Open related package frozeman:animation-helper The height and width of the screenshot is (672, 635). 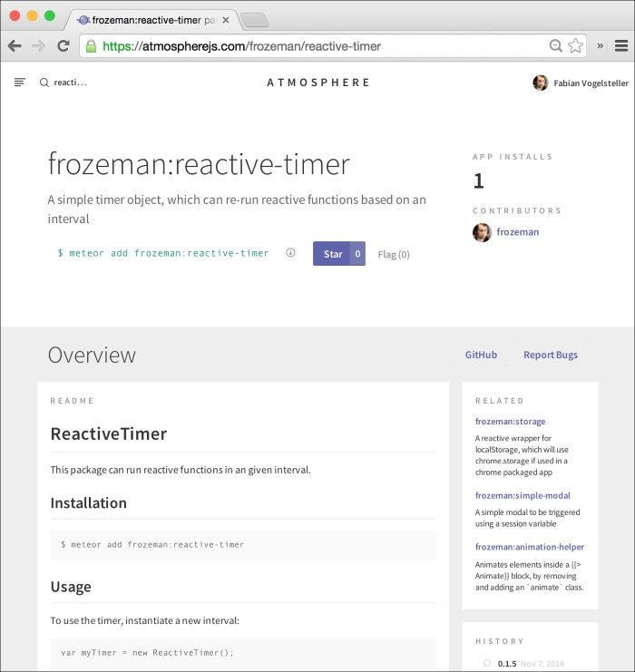[530, 547]
